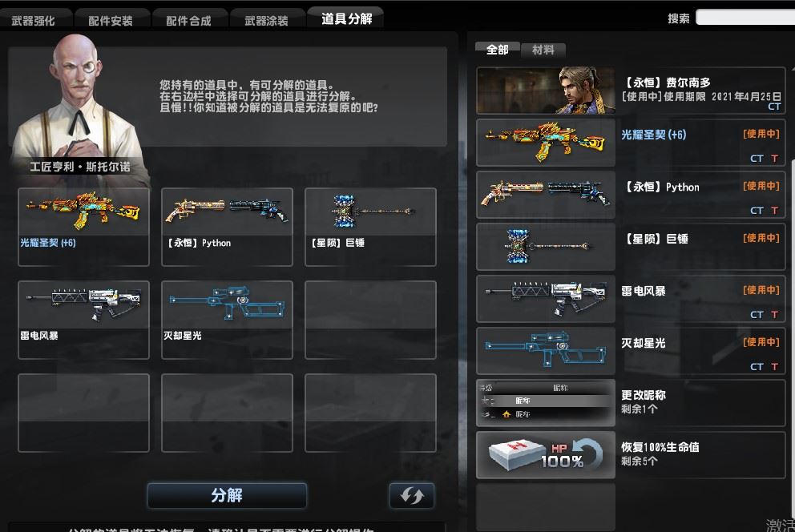Screen dimensions: 795x532
Task: Click the 搜索 search input field
Action: [745, 18]
